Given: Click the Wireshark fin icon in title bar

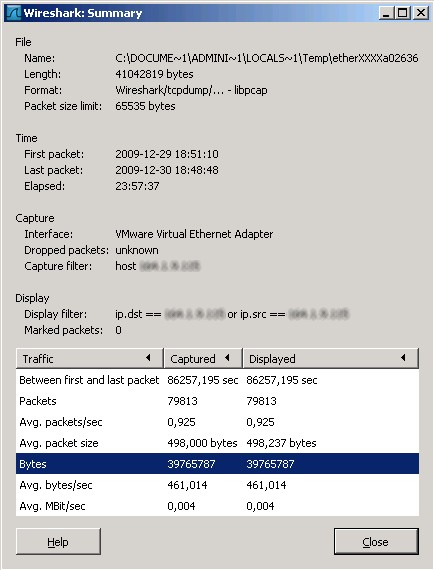Looking at the screenshot, I should [14, 13].
